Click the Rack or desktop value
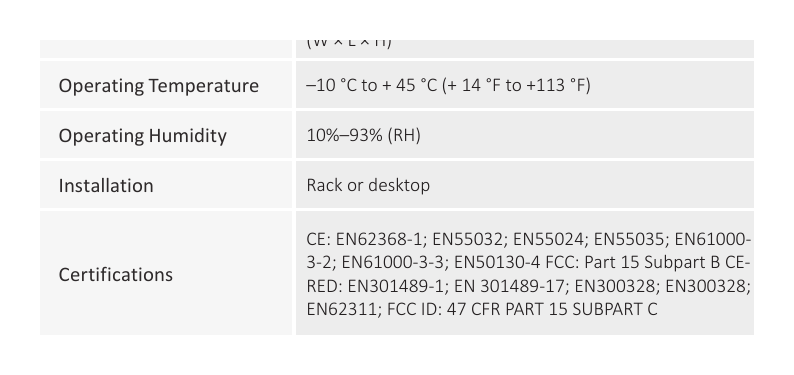The image size is (794, 375). click(368, 185)
